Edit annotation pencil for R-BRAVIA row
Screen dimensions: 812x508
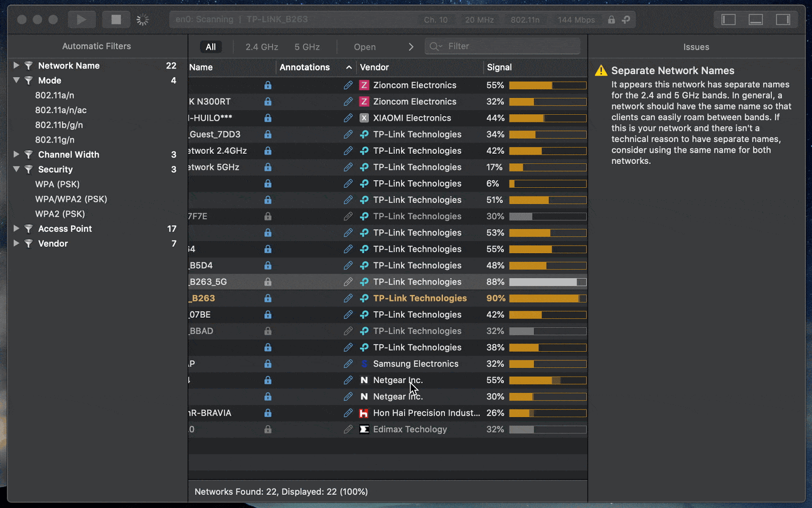point(348,413)
